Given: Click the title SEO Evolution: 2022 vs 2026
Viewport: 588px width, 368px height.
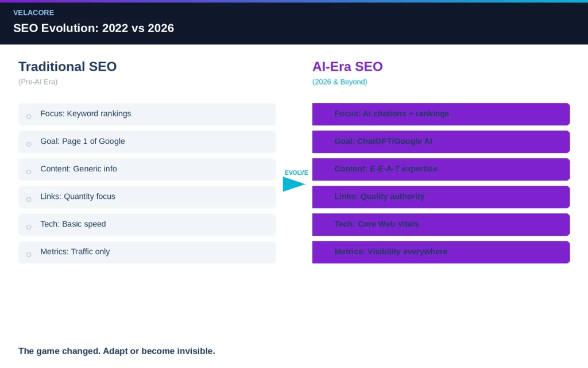Looking at the screenshot, I should (x=94, y=28).
